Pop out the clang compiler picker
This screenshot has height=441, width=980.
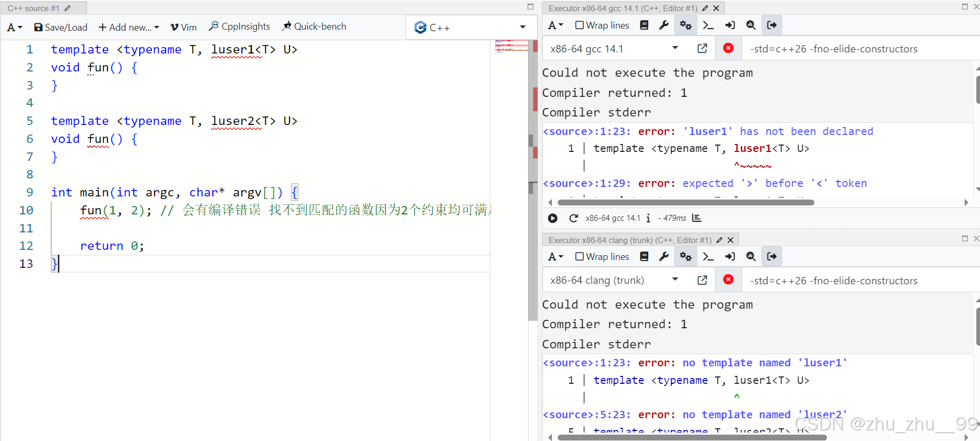tap(702, 280)
